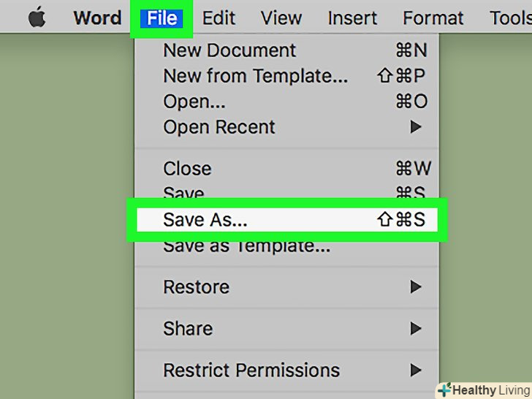The height and width of the screenshot is (399, 532).
Task: Expand the Open Recent submenu
Action: (219, 127)
